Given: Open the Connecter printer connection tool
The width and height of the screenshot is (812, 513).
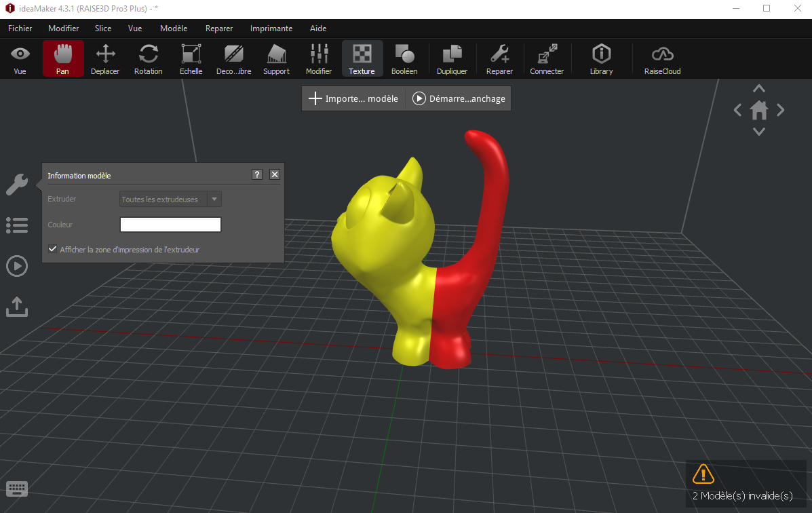Looking at the screenshot, I should point(547,58).
